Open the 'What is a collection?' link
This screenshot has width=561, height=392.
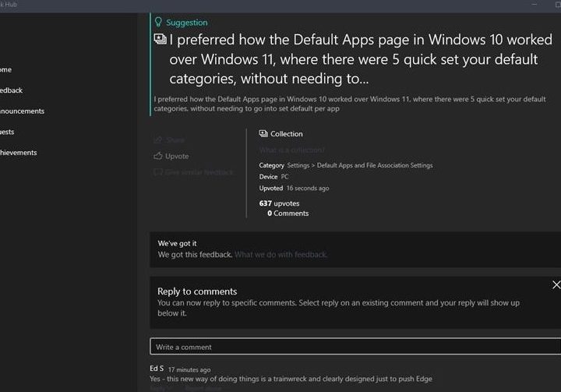pyautogui.click(x=292, y=150)
